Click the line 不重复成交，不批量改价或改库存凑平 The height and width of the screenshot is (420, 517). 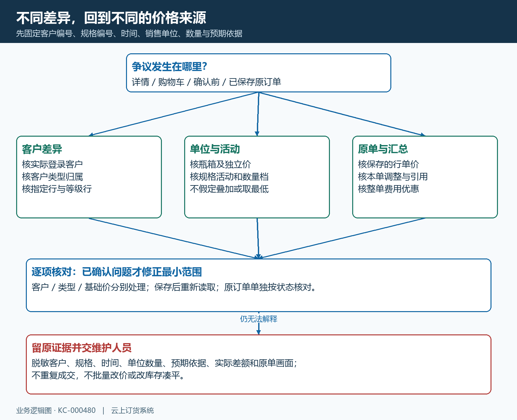[109, 375]
